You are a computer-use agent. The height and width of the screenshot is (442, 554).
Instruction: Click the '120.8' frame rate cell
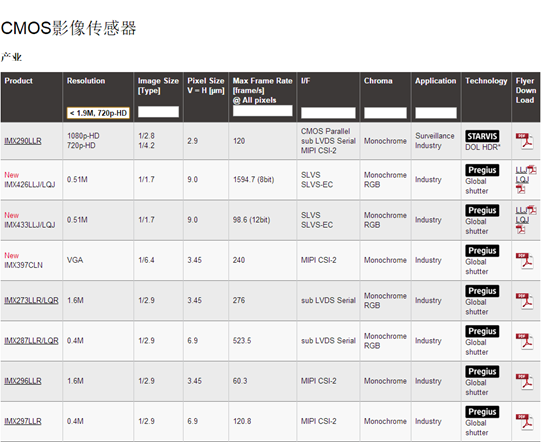[242, 421]
